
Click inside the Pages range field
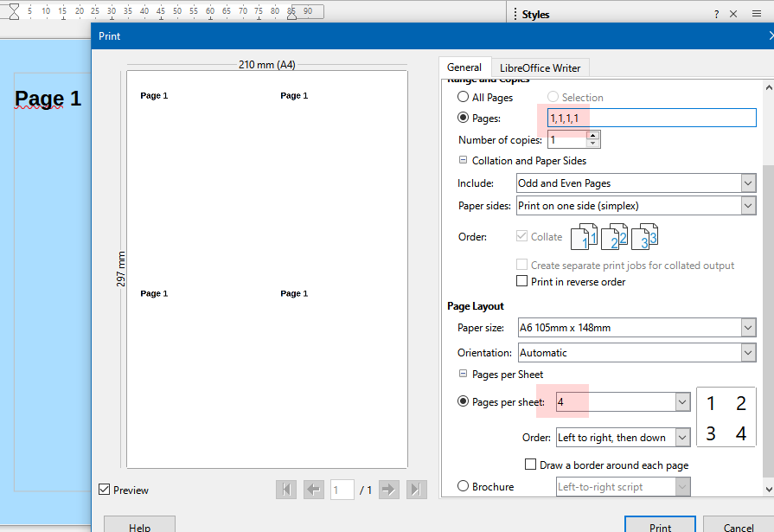[651, 118]
